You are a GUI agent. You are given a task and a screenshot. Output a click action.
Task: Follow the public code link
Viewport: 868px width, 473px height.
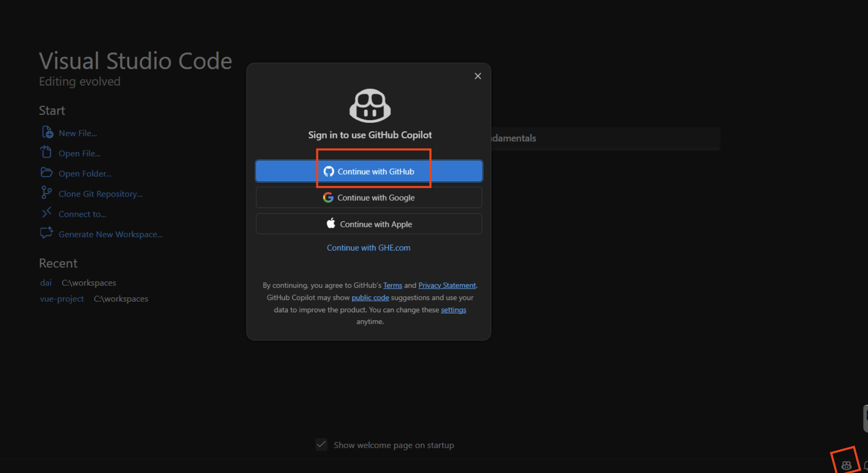[x=370, y=298]
